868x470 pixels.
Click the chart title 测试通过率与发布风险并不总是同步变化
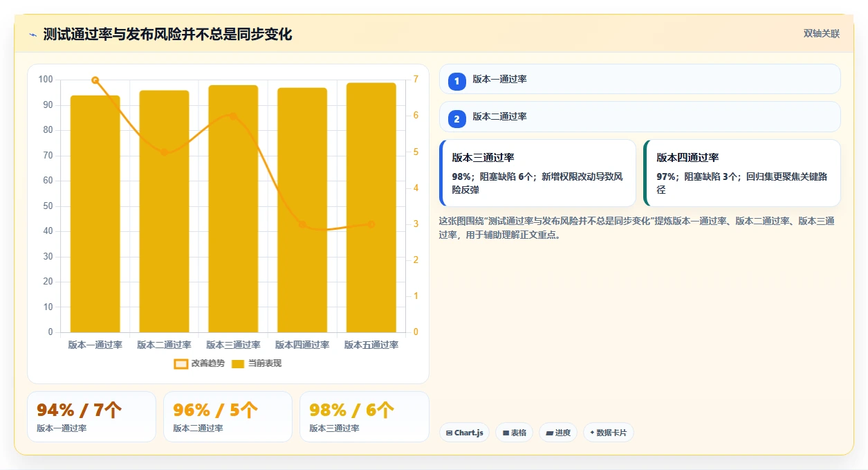point(167,34)
